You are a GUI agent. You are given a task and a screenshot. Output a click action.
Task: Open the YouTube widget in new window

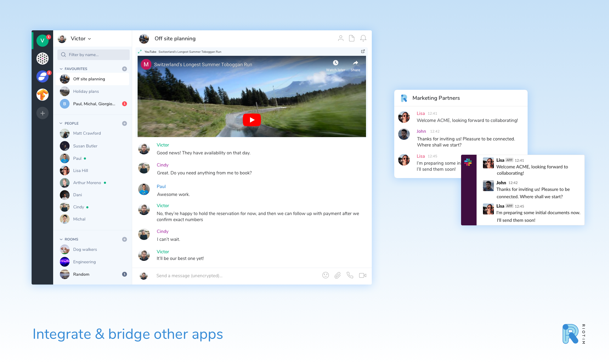coord(363,52)
